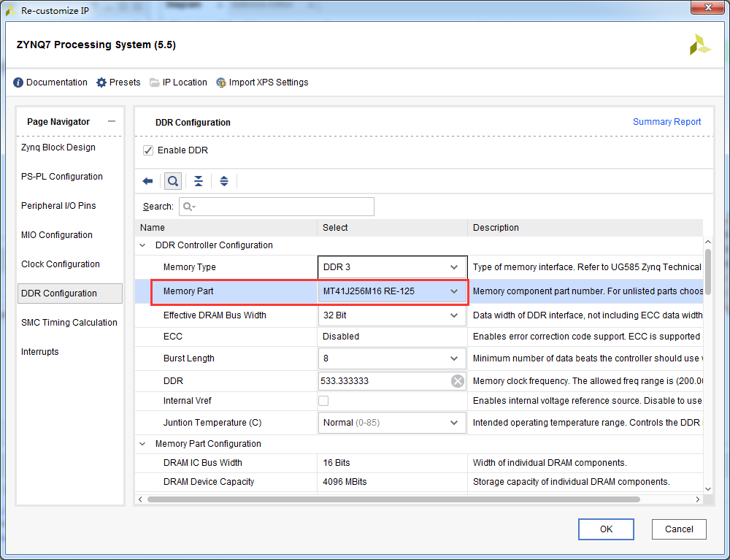Click Import XPS Settings icon
The width and height of the screenshot is (730, 560).
[221, 83]
